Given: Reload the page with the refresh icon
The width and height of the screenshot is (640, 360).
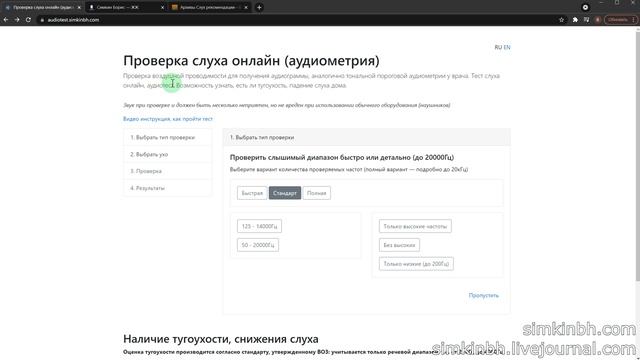Looking at the screenshot, I should pos(28,20).
